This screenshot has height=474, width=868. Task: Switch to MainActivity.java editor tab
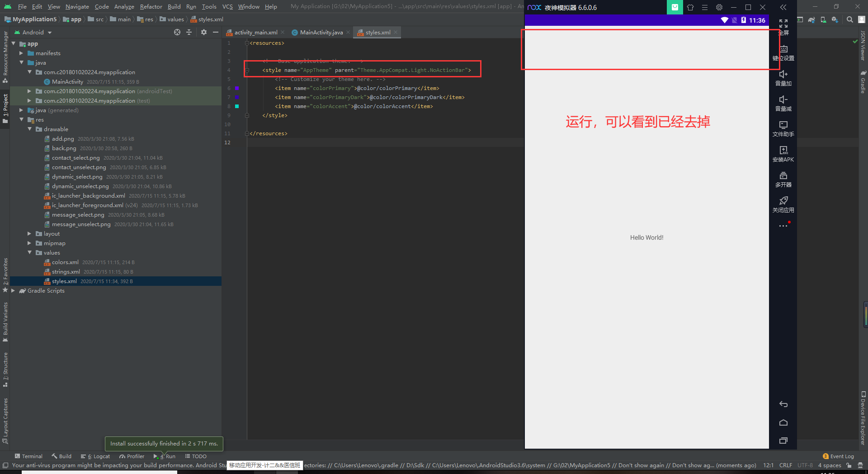[x=321, y=32]
